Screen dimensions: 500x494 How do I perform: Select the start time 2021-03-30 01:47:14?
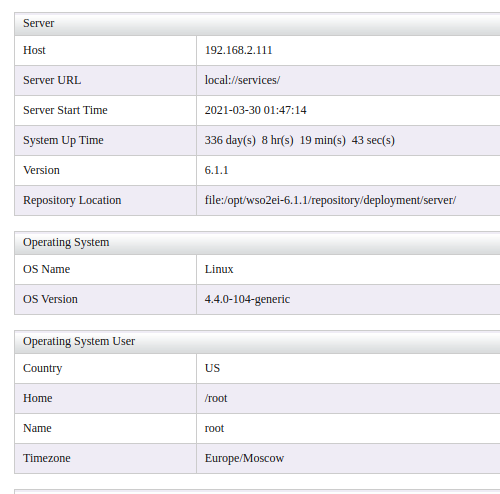pos(255,110)
